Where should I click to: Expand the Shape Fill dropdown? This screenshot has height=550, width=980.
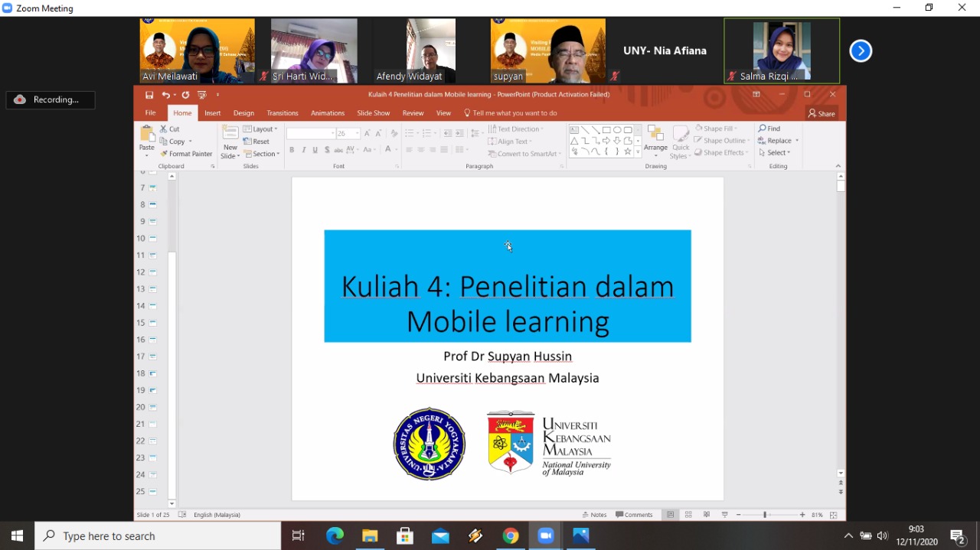[716, 129]
